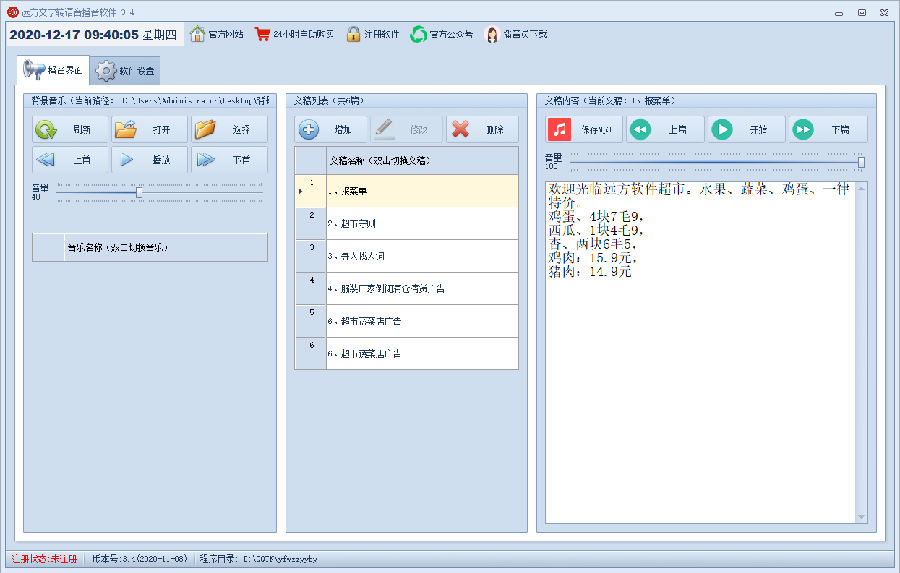Click the red shopping cart purchase icon
The height and width of the screenshot is (573, 900).
coord(262,34)
